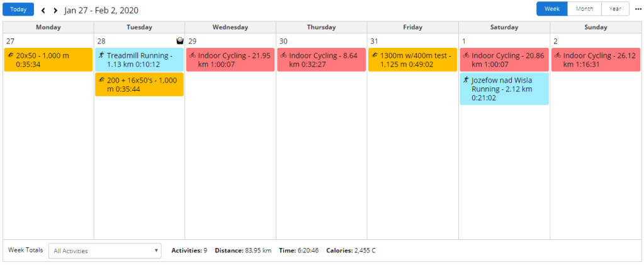Image resolution: width=644 pixels, height=265 pixels.
Task: Open Saturday's Indoor Cycling 20.86 km activity
Action: [x=504, y=60]
